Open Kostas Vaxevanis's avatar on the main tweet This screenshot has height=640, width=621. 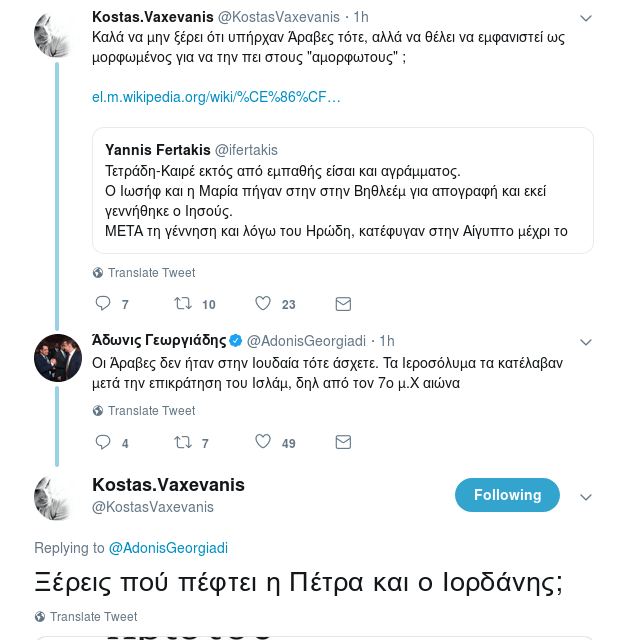58,497
